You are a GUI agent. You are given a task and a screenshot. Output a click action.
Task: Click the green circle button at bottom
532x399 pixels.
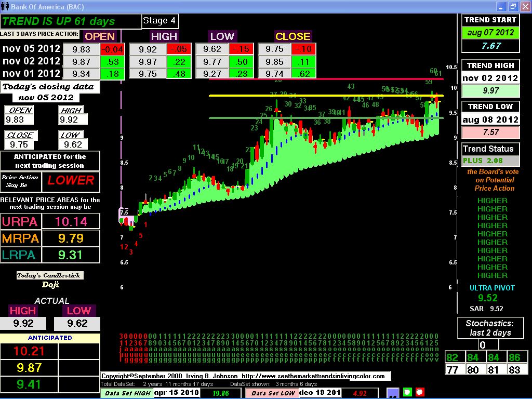407,392
